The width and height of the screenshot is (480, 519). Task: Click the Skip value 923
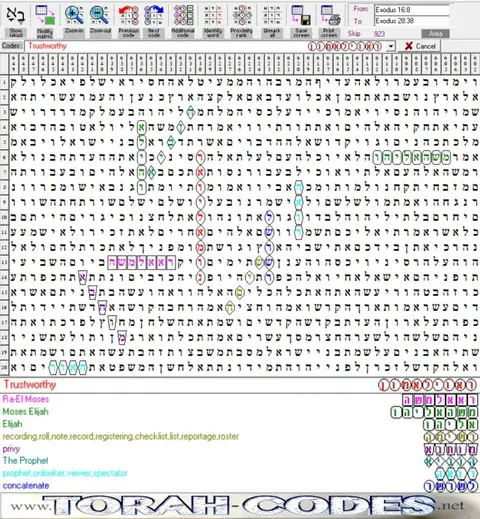[x=379, y=34]
